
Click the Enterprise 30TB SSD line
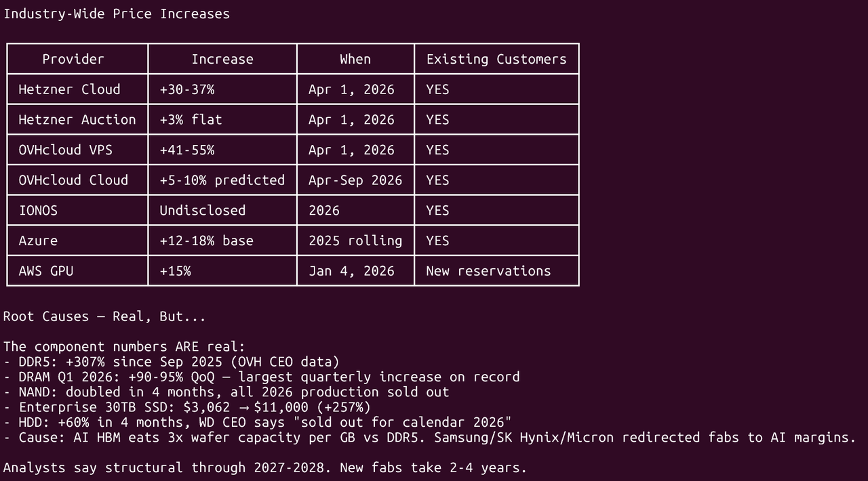click(x=187, y=407)
